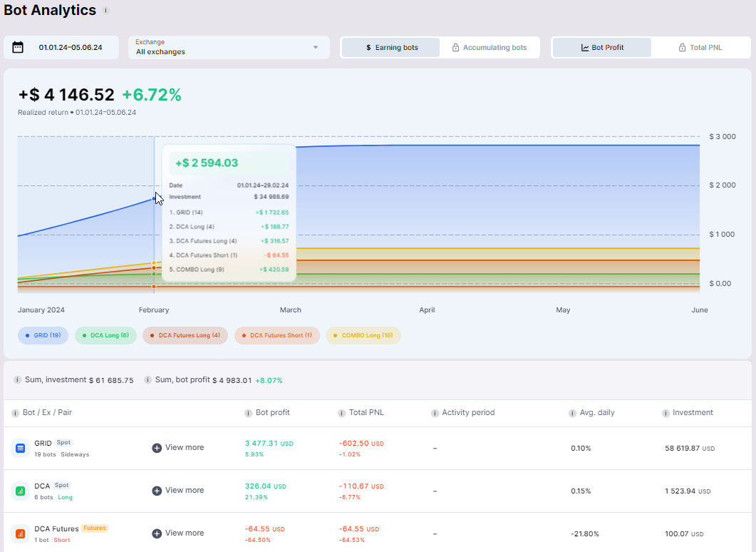
Task: Click the orange DCA Futures bot icon
Action: tap(21, 533)
